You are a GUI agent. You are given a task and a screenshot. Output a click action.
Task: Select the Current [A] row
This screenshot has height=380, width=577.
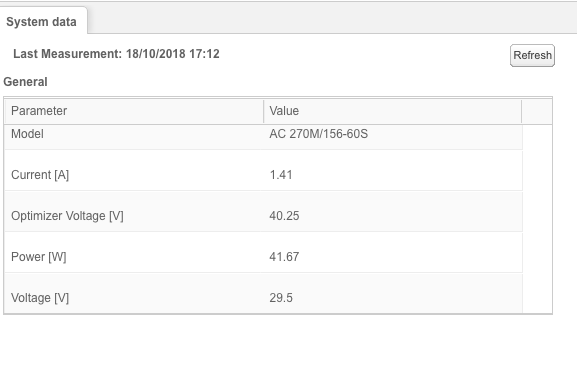click(x=263, y=171)
